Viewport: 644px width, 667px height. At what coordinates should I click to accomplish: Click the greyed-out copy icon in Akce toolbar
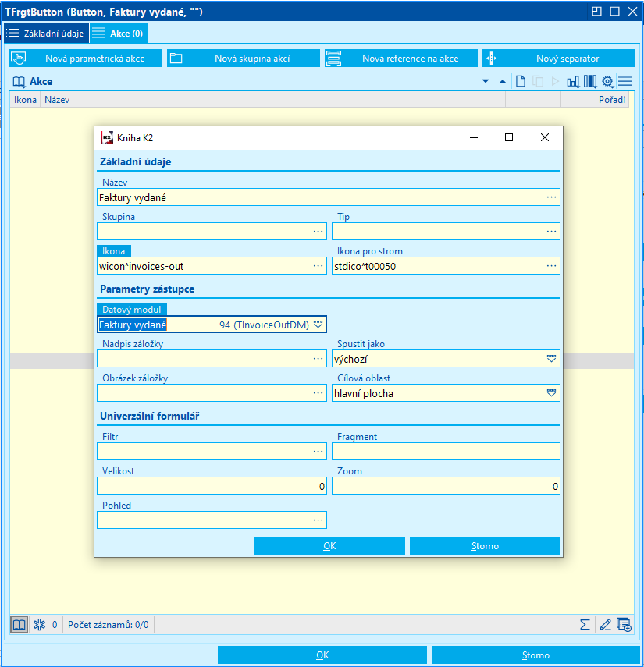point(538,81)
